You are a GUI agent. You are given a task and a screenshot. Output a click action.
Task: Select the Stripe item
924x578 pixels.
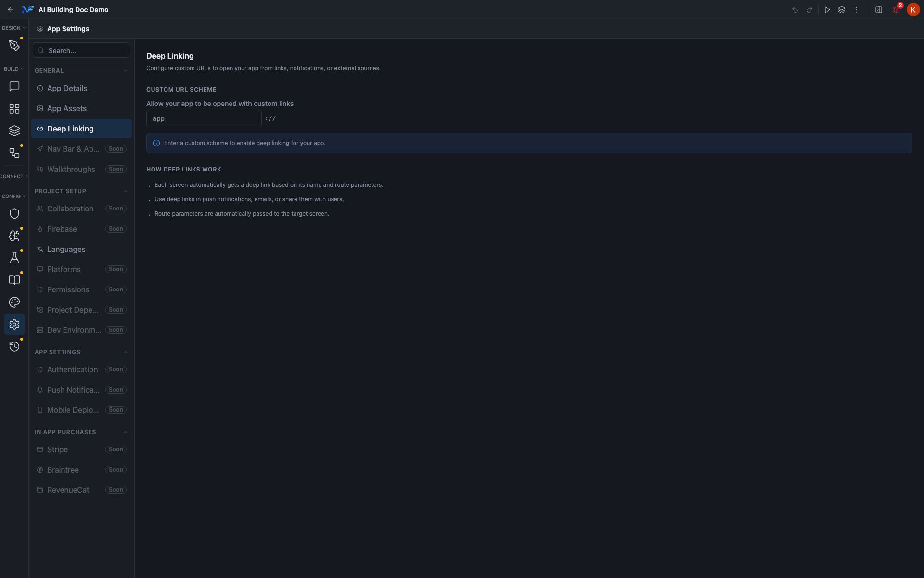81,450
